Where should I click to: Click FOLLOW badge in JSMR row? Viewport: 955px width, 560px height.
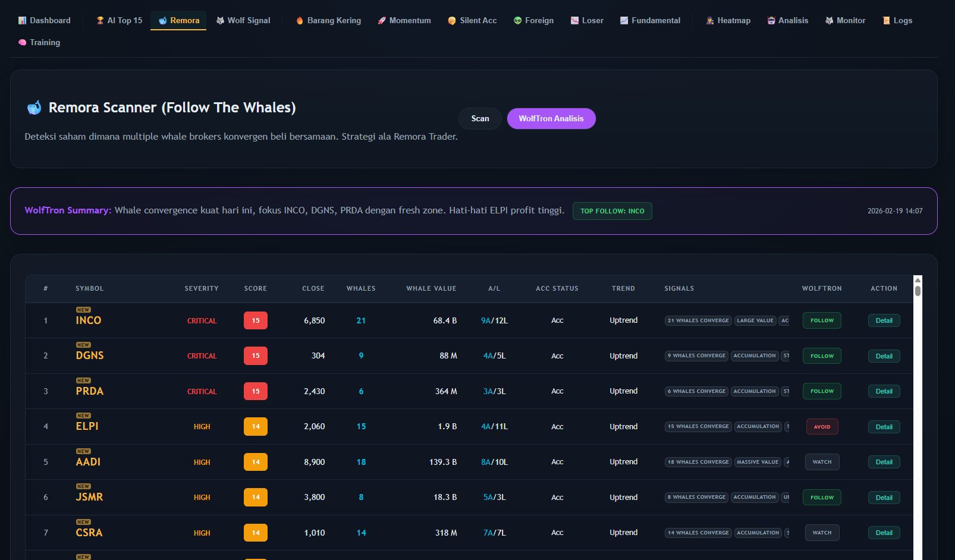[x=822, y=498]
